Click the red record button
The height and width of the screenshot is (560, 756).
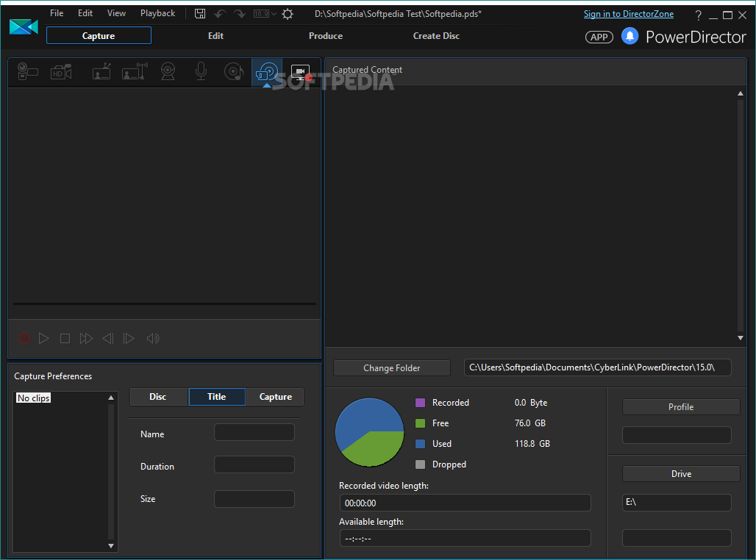tap(24, 338)
